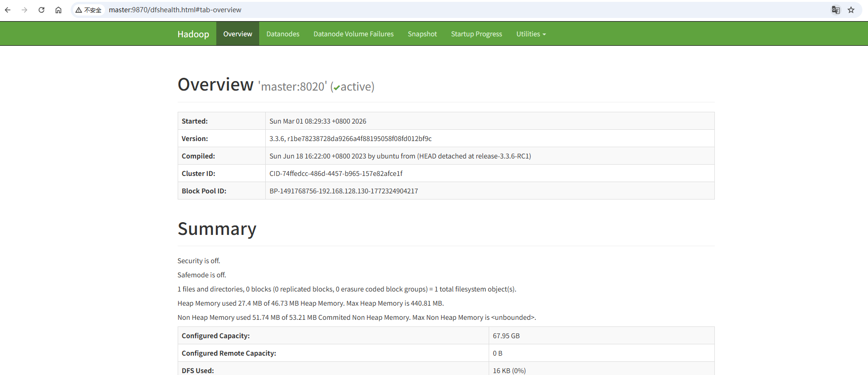Click the 'Started:' row label

195,121
